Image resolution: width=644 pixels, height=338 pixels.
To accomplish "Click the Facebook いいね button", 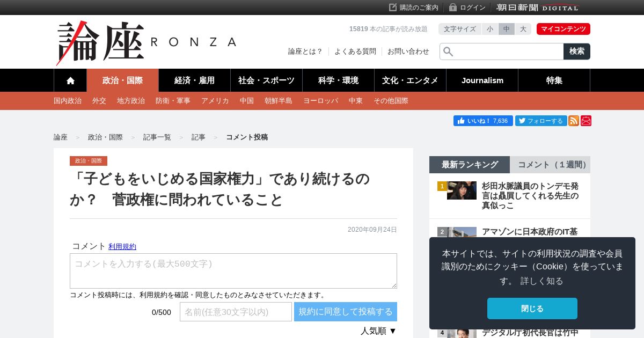I will coord(483,121).
